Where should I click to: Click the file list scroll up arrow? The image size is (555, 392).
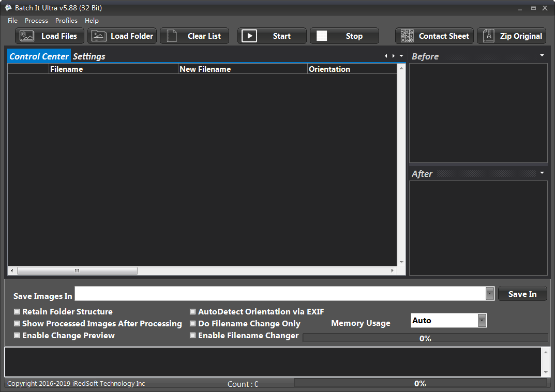point(401,68)
